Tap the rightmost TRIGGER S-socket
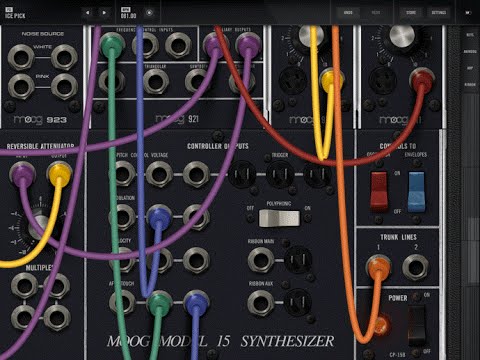Viewport: 480px width, 360px height. point(317,174)
